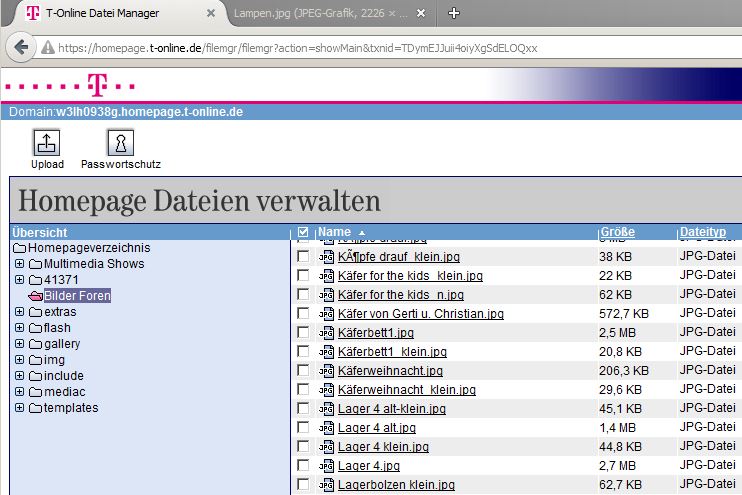Check the box for Käferweihnacht.jpg
Viewport: 742px width, 495px height.
point(303,370)
